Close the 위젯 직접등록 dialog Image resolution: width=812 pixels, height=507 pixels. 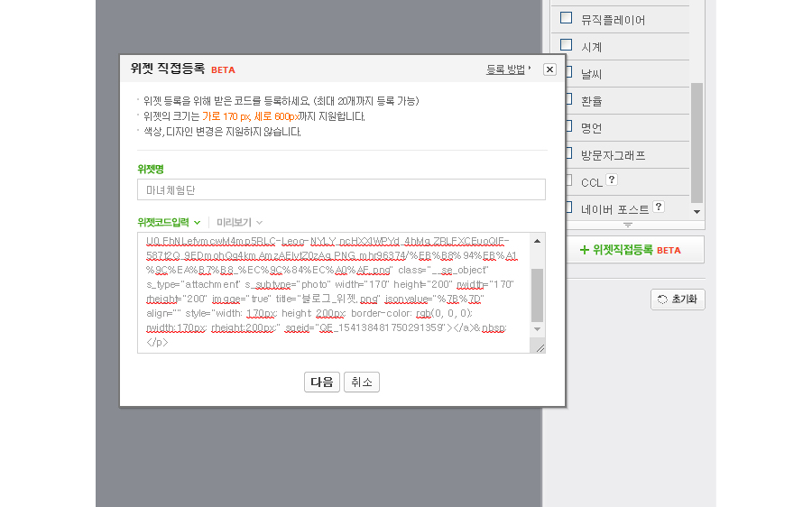point(549,69)
